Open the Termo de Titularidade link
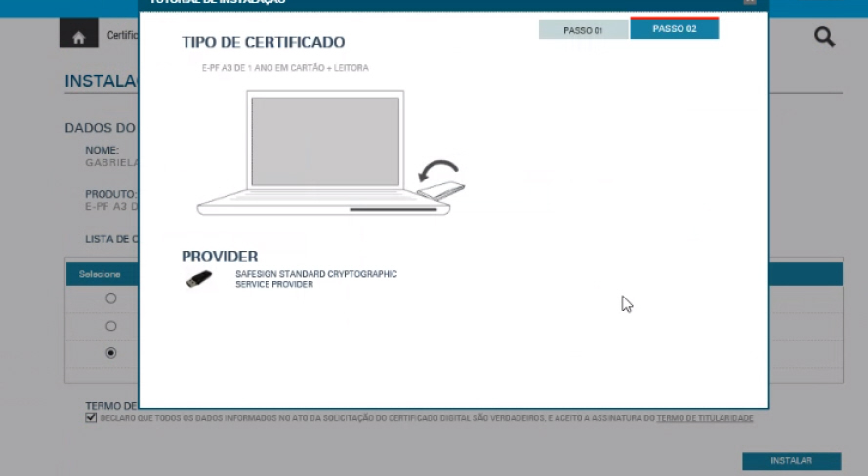Image resolution: width=868 pixels, height=476 pixels. point(704,418)
